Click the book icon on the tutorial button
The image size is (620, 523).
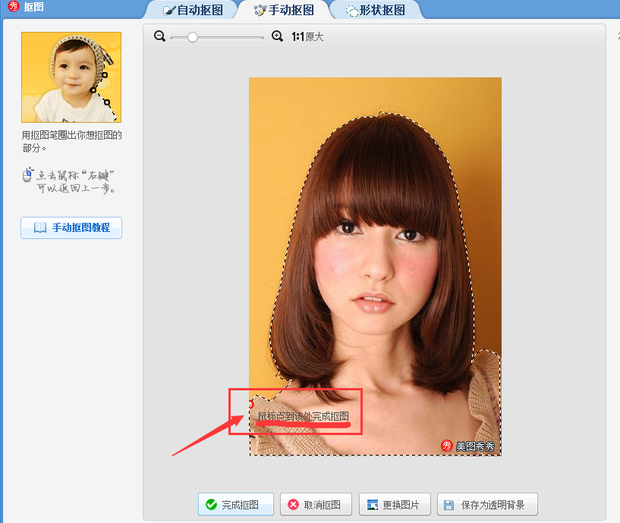tap(40, 228)
